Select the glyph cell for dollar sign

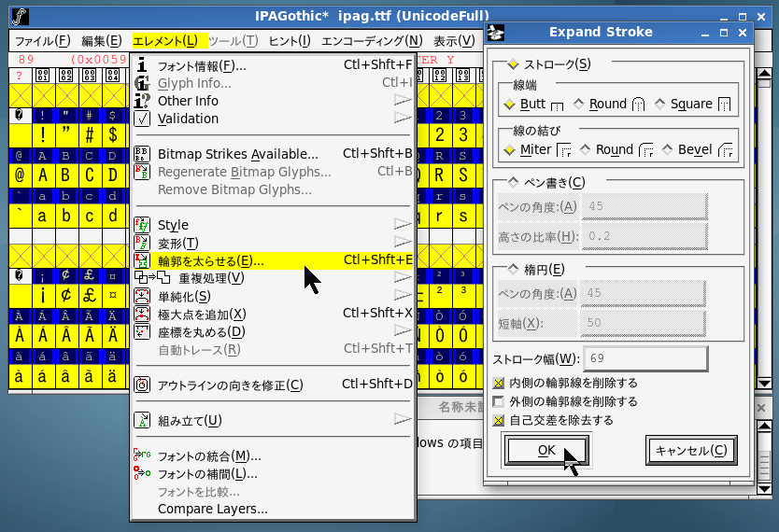[x=113, y=135]
